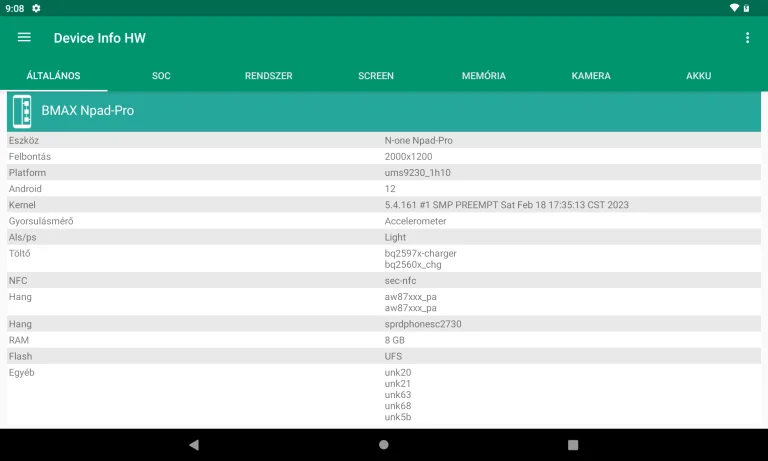Select the unk5b entry
The width and height of the screenshot is (768, 461).
coord(398,417)
